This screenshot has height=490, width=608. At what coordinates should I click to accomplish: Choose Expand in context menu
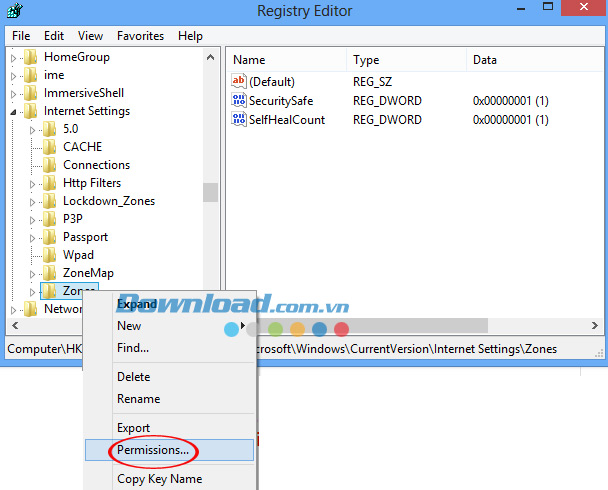(x=169, y=304)
